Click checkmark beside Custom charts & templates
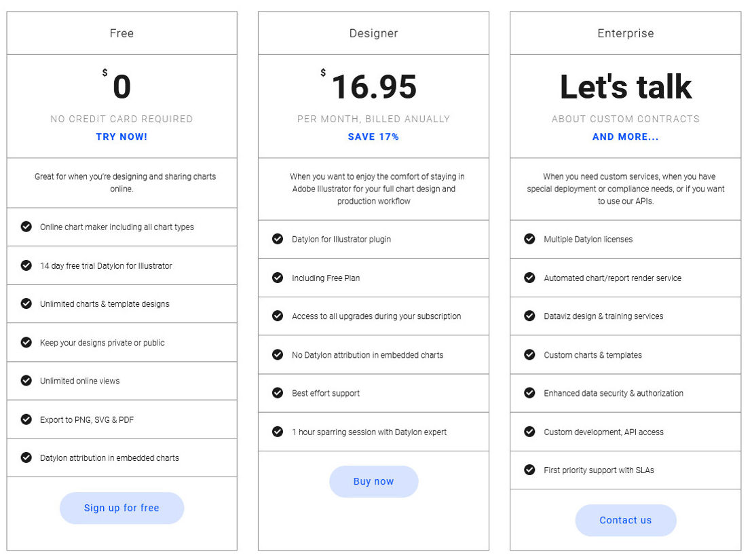This screenshot has height=560, width=752. point(529,354)
